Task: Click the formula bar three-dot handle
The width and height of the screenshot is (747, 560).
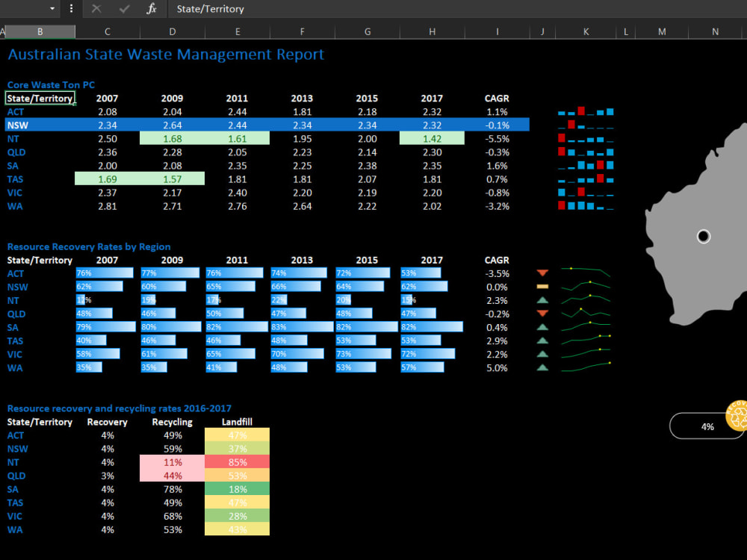Action: (x=71, y=8)
